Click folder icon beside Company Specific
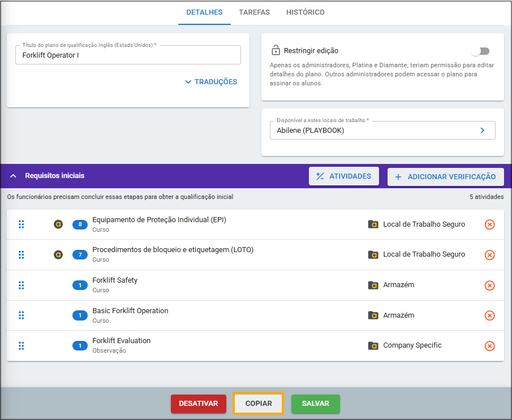 click(x=373, y=345)
